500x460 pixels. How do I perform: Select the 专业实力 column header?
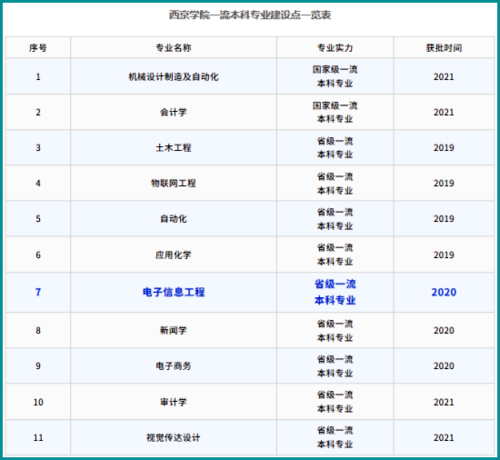(x=335, y=48)
